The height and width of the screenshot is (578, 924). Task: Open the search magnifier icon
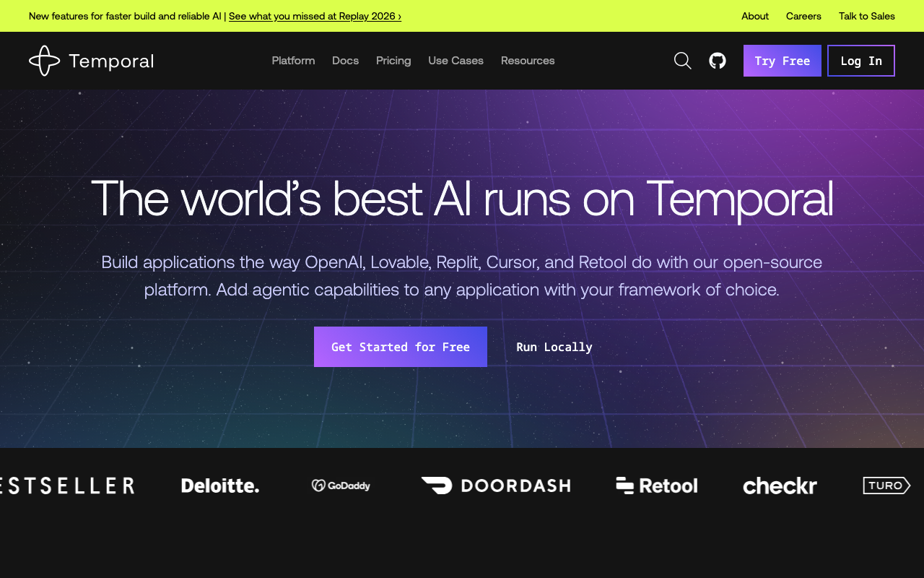point(683,61)
